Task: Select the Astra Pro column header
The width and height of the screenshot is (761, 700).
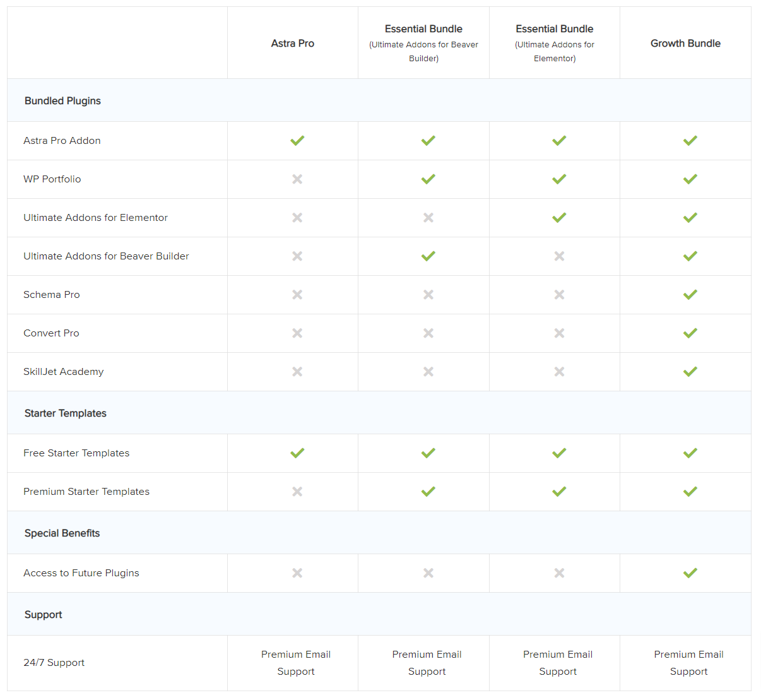Action: pyautogui.click(x=293, y=44)
